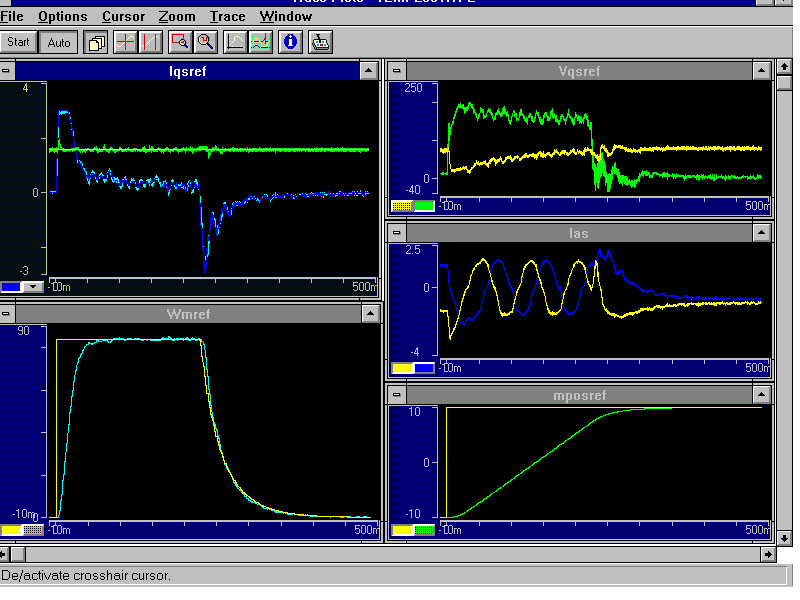
Task: Click the stacked pages toolbar icon
Action: [96, 42]
